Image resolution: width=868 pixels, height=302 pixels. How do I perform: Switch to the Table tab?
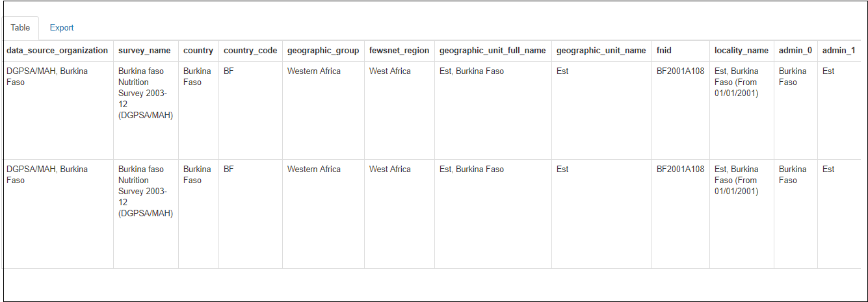pos(20,28)
